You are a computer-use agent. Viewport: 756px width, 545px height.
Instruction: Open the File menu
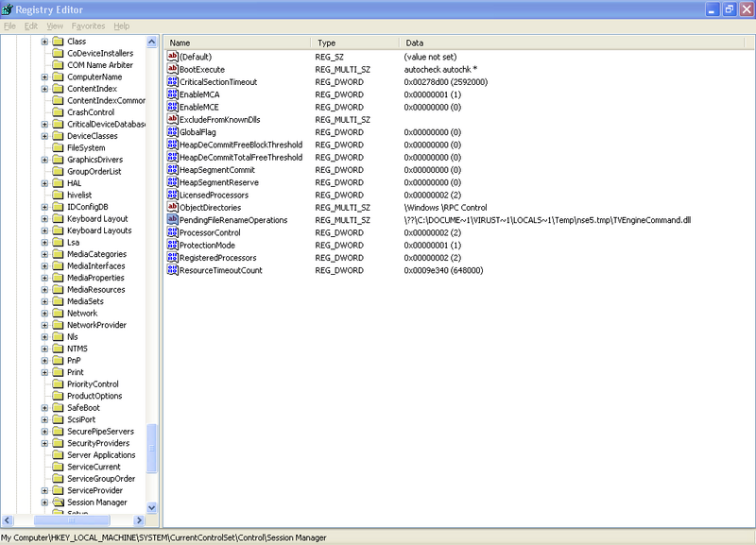[9, 26]
